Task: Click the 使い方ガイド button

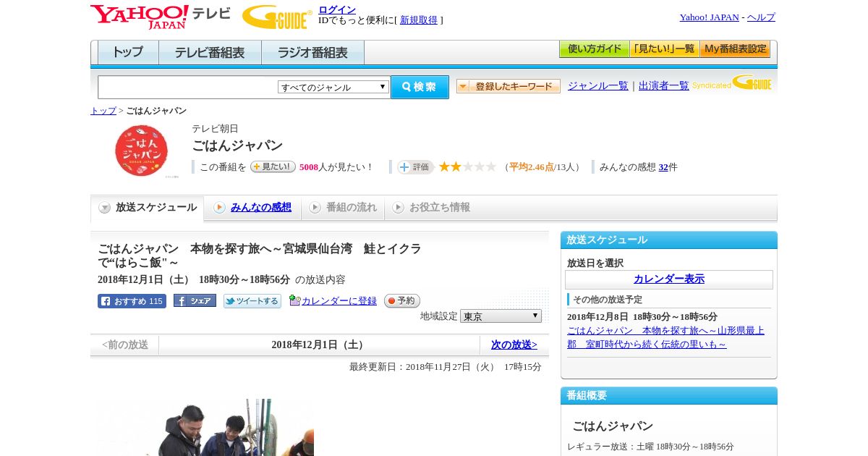Action: coord(594,49)
